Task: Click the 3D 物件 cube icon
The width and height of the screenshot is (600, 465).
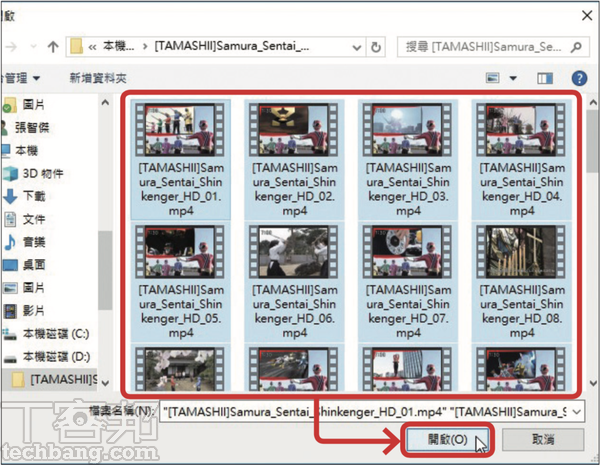Action: pyautogui.click(x=10, y=173)
